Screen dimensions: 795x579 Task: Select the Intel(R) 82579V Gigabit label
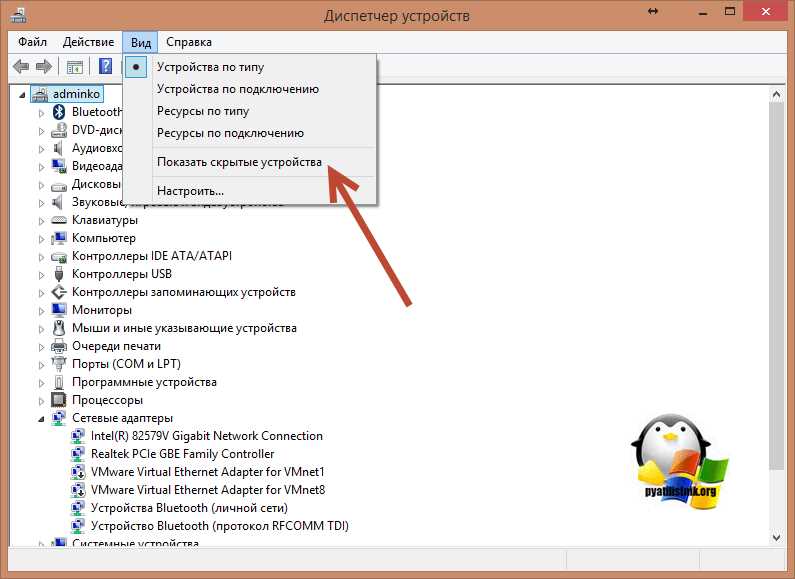tap(207, 436)
